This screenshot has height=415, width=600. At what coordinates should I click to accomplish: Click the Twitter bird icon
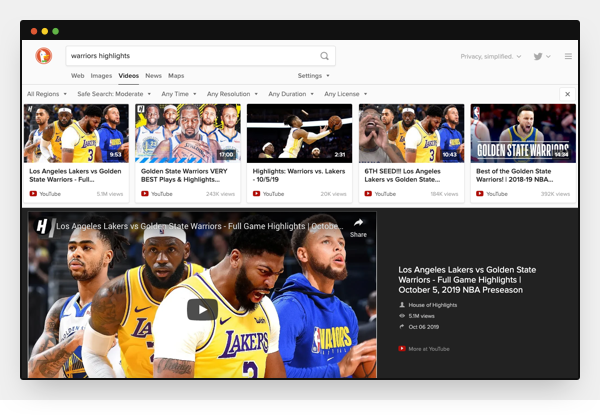538,56
